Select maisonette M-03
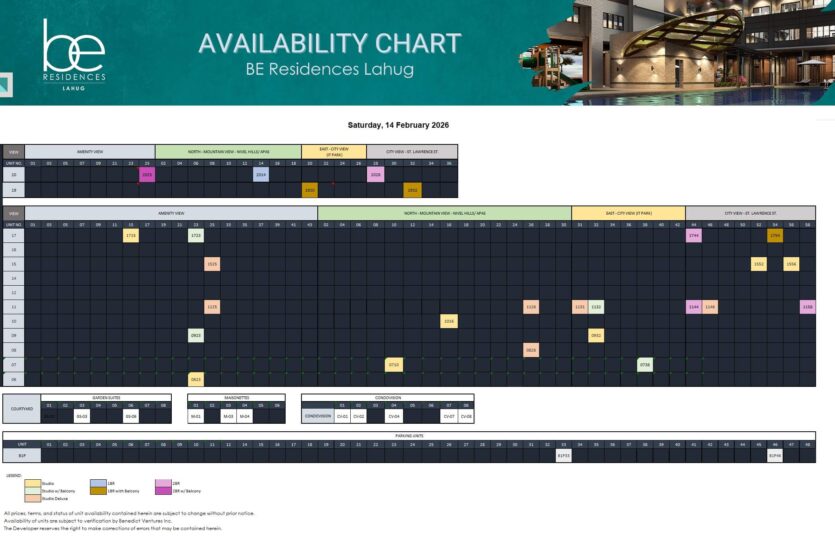The image size is (835, 540). pyautogui.click(x=228, y=416)
